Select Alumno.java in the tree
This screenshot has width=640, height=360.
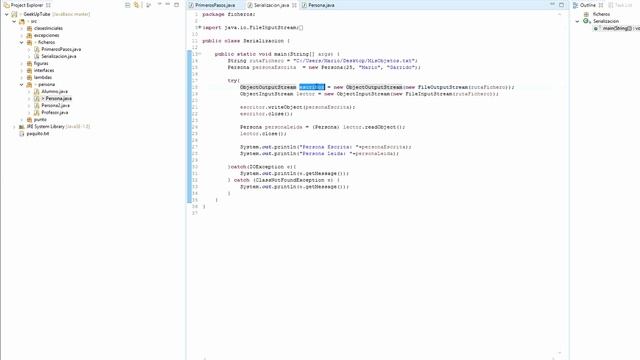(54, 91)
